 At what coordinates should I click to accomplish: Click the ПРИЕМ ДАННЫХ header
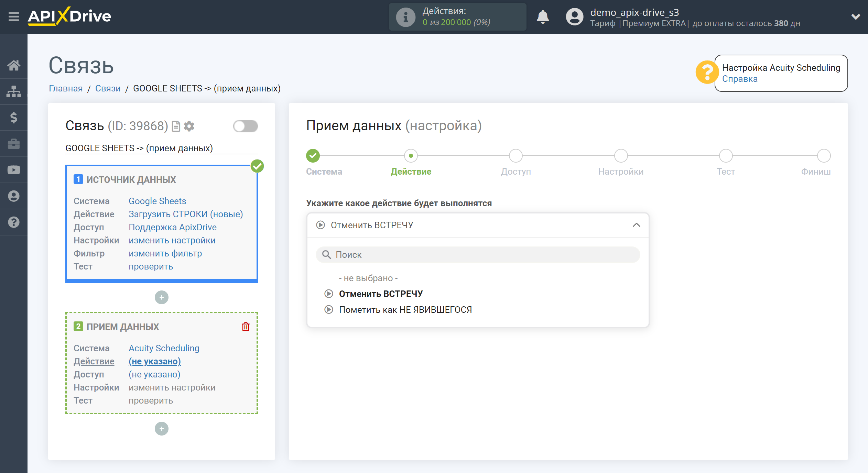click(122, 327)
